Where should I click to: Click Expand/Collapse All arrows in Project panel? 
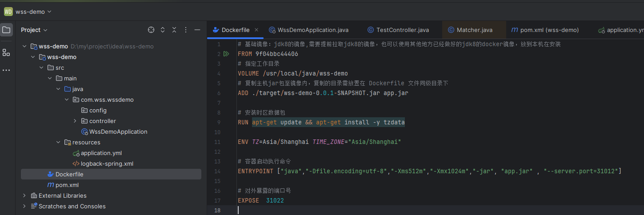pyautogui.click(x=163, y=30)
